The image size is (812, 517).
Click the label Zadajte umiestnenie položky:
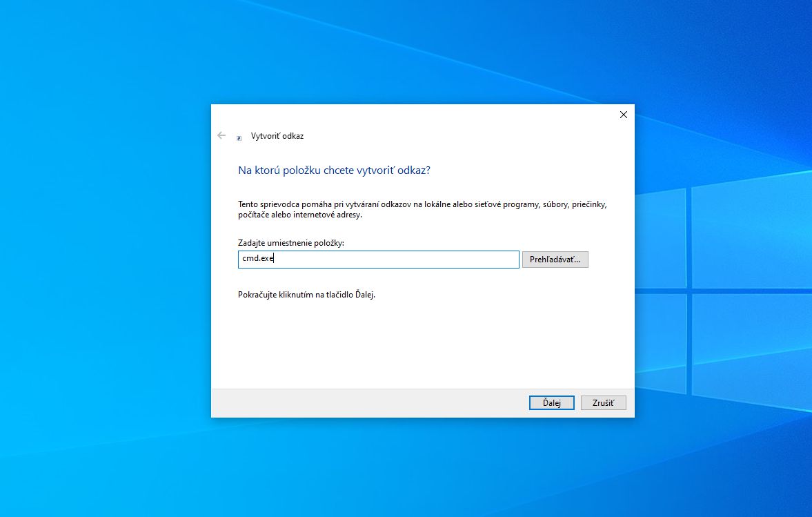point(291,242)
